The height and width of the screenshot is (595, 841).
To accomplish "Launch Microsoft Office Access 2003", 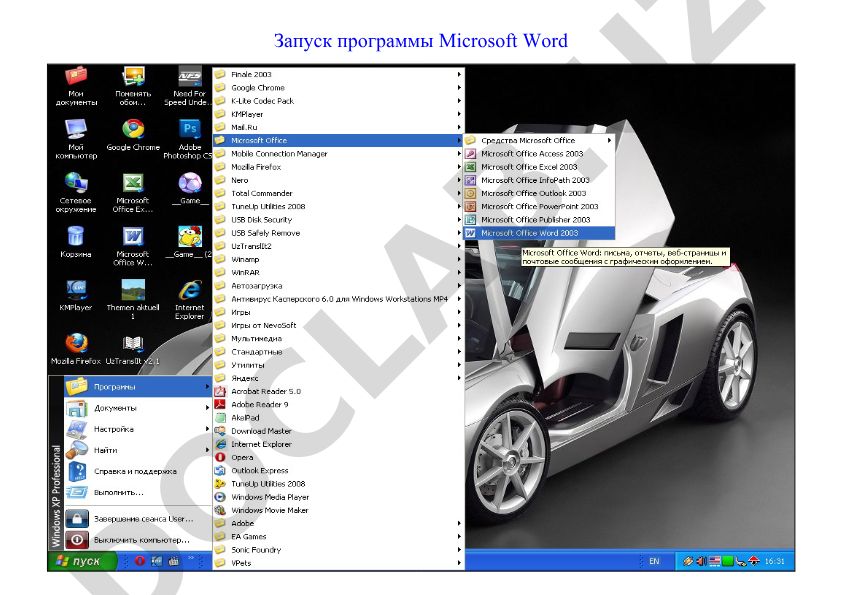I will (539, 154).
